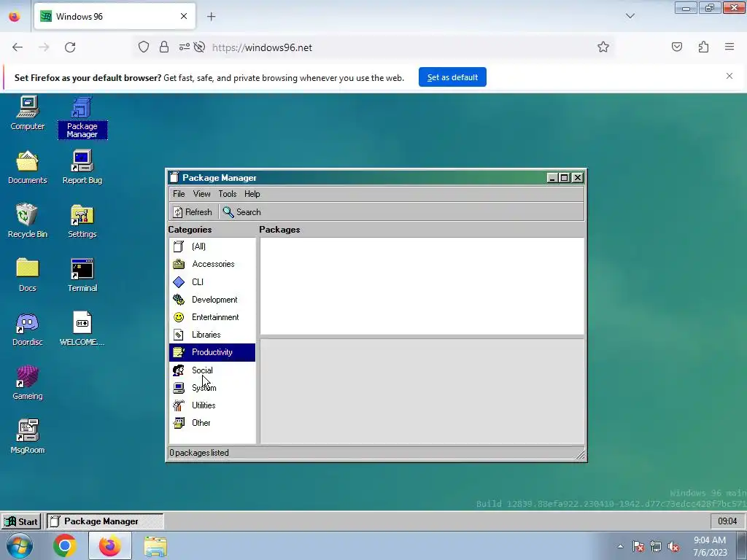Click the Set as default button

click(452, 77)
